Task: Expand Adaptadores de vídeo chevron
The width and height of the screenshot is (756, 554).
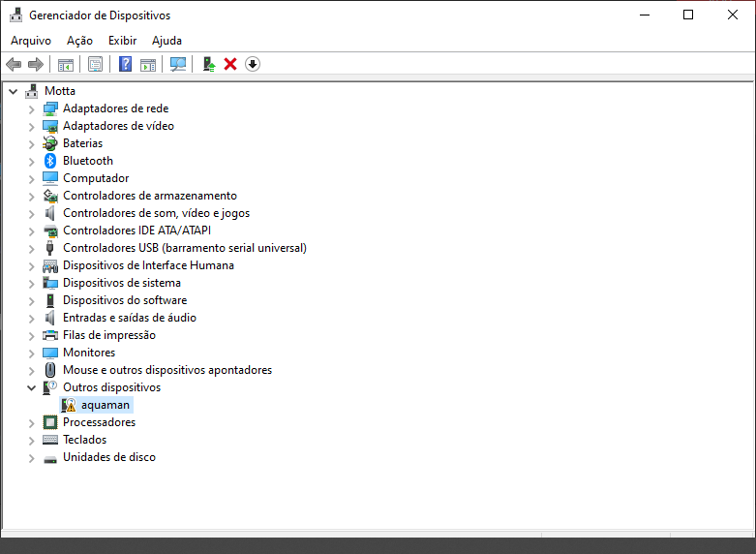Action: point(31,127)
